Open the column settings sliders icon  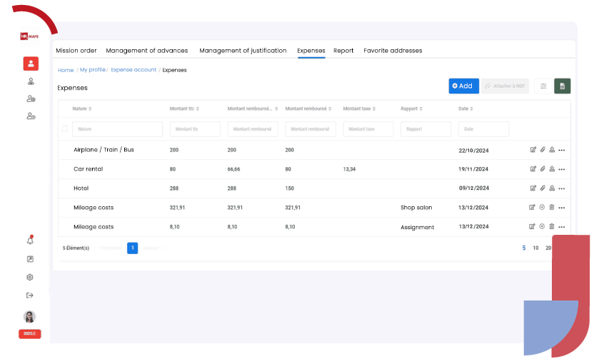point(543,86)
